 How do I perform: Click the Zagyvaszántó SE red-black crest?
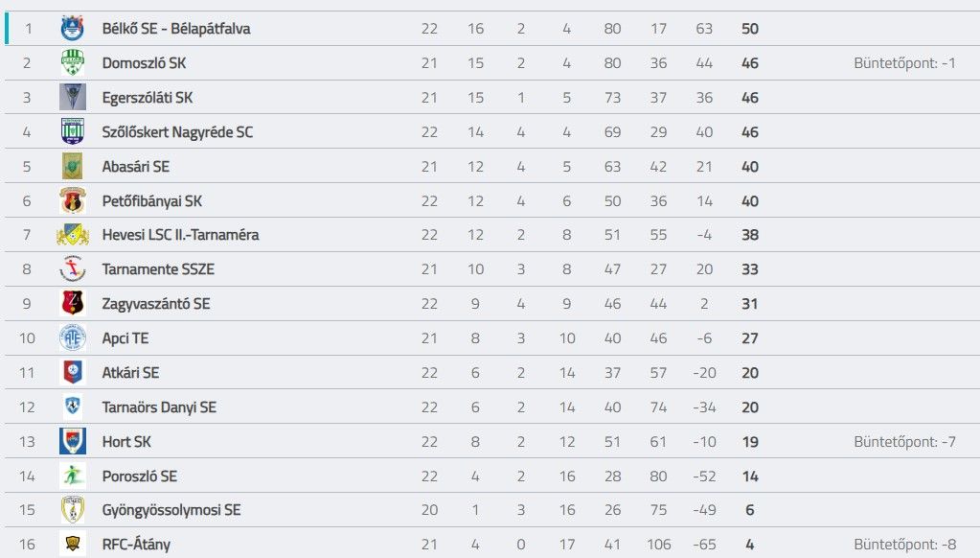point(73,303)
